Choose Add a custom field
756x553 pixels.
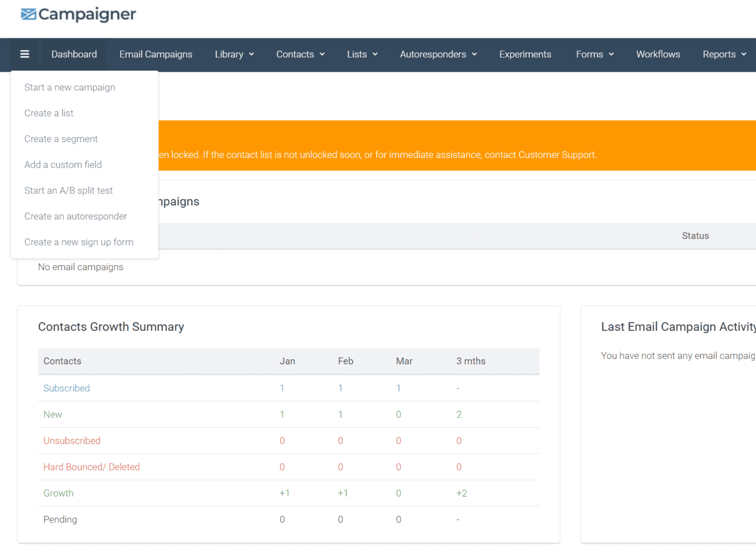62,165
